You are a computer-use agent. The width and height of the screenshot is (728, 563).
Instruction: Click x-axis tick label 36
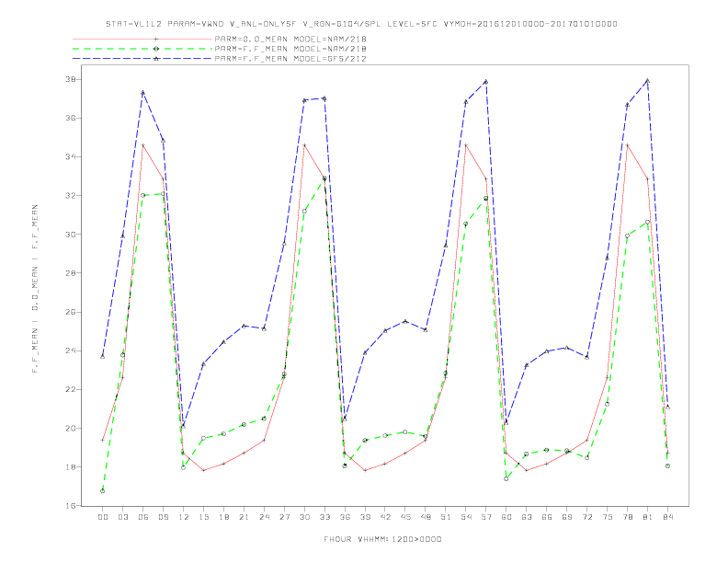pyautogui.click(x=345, y=517)
